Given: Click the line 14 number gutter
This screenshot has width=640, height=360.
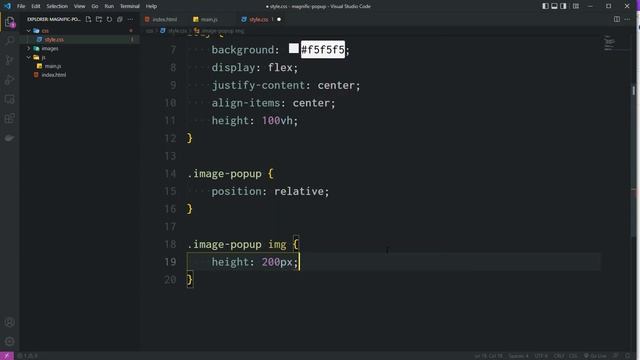Looking at the screenshot, I should [x=170, y=174].
